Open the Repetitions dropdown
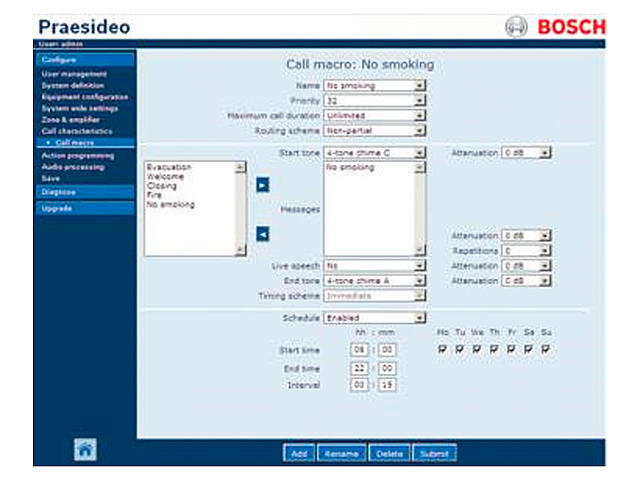This screenshot has height=480, width=640. tap(526, 251)
